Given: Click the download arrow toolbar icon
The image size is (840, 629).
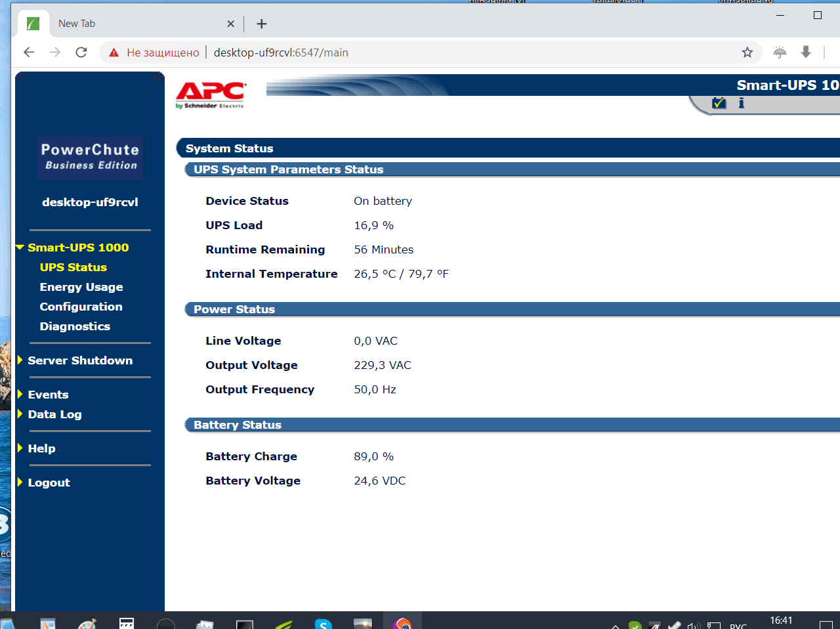Looking at the screenshot, I should [806, 53].
